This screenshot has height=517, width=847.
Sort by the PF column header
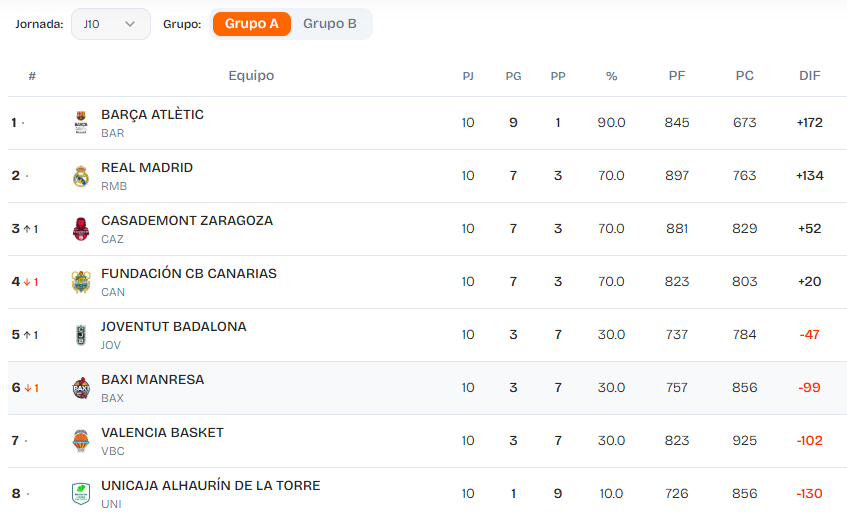677,76
